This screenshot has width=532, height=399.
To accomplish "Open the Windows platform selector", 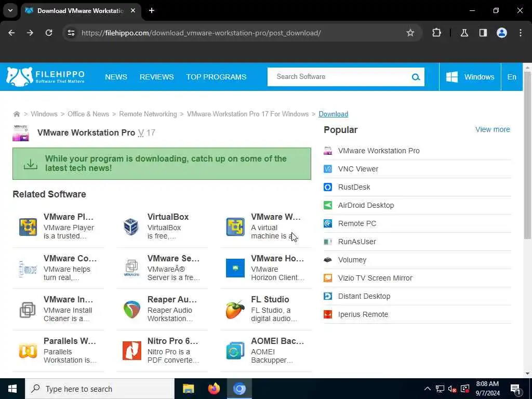I will (470, 77).
